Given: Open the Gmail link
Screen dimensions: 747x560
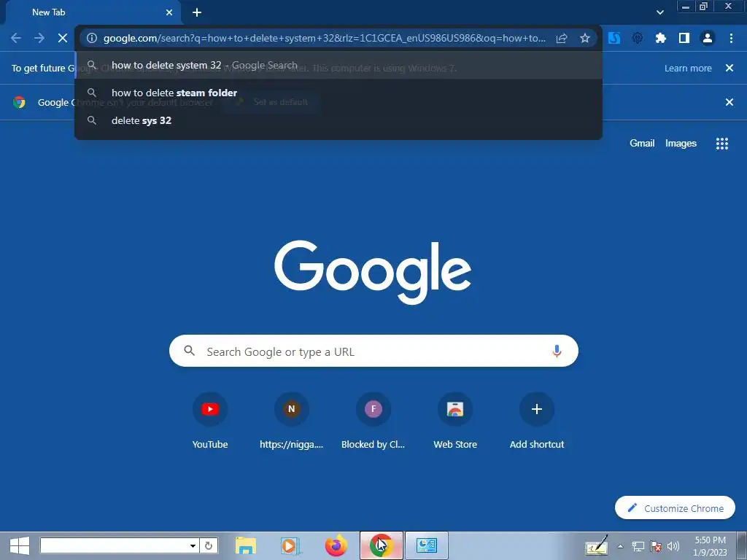Looking at the screenshot, I should (x=642, y=144).
